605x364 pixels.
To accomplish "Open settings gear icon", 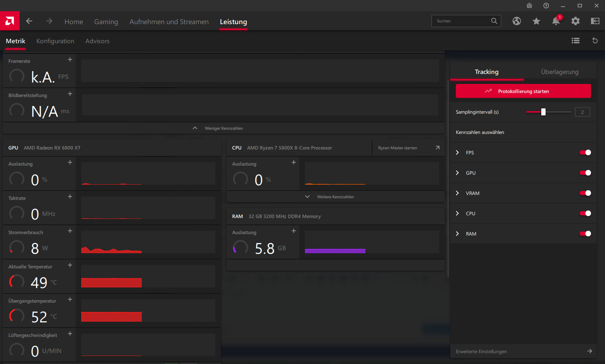I will [576, 21].
